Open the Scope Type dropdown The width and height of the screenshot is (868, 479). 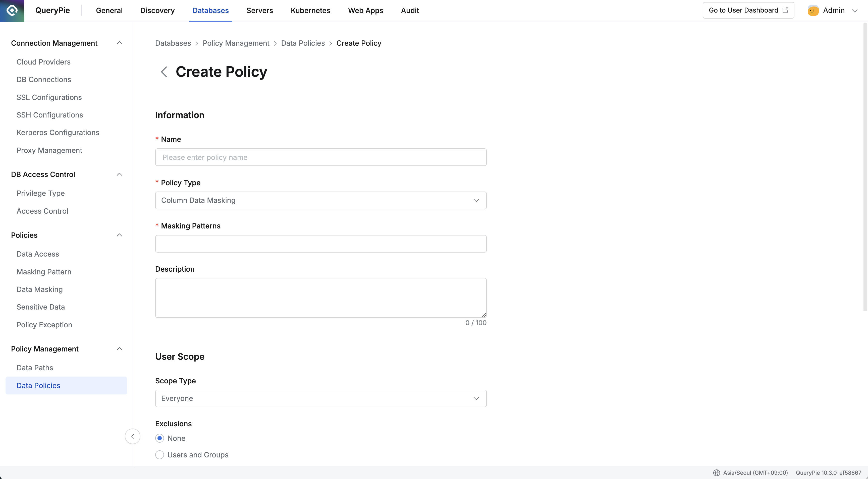[x=320, y=398]
